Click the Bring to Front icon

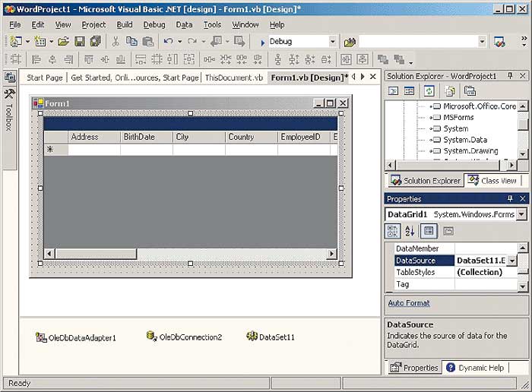pos(383,59)
